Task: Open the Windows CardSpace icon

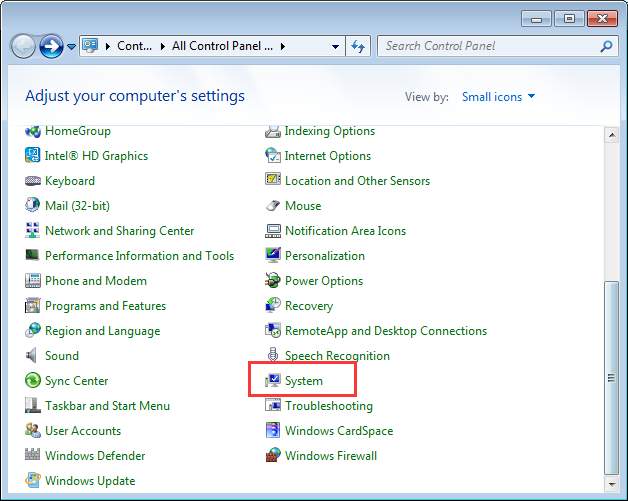Action: coord(273,431)
